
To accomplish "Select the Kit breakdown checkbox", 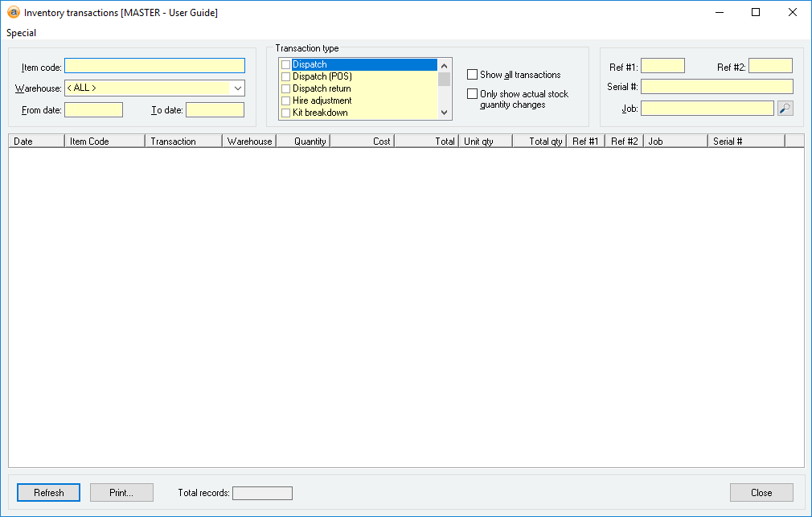I will point(285,113).
